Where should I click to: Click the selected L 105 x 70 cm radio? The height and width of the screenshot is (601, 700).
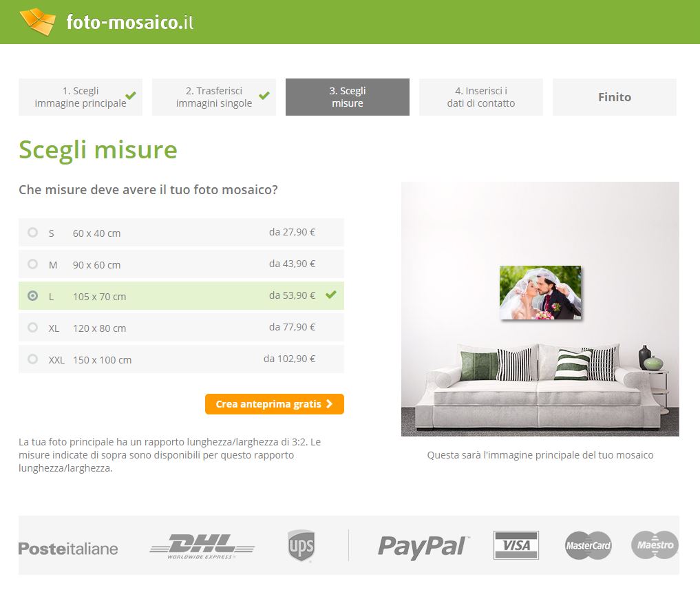tap(32, 295)
